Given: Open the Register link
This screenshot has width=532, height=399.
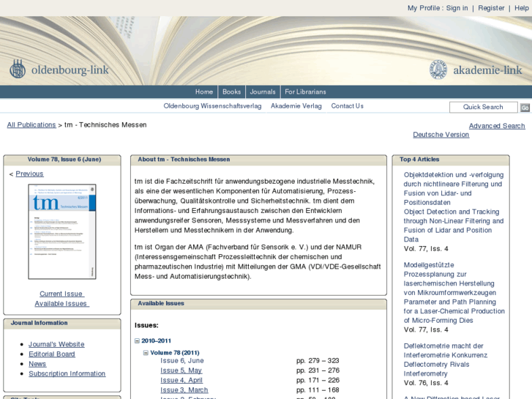Looking at the screenshot, I should pos(491,8).
